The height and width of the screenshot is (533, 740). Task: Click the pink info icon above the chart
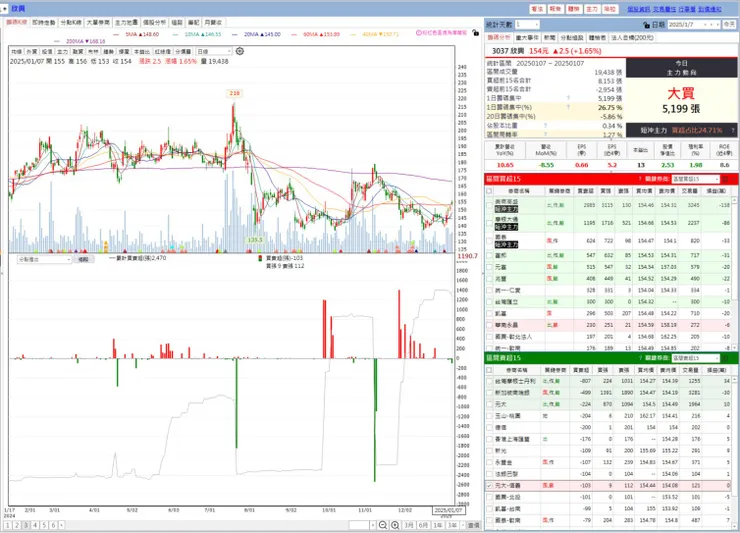click(x=418, y=33)
